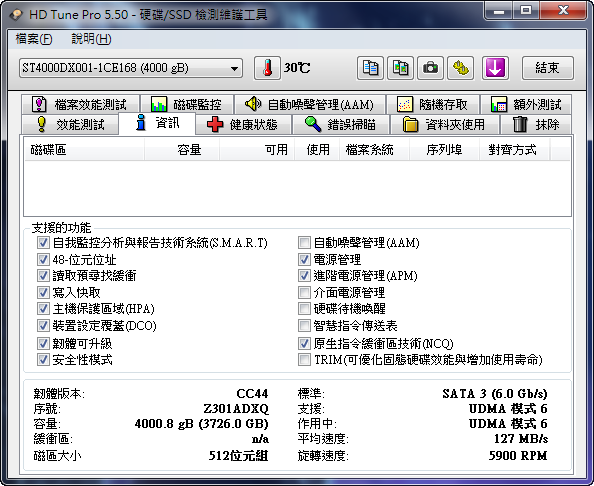The width and height of the screenshot is (594, 486).
Task: Click the purple down-arrow minimize-to-tray icon
Action: (x=495, y=68)
